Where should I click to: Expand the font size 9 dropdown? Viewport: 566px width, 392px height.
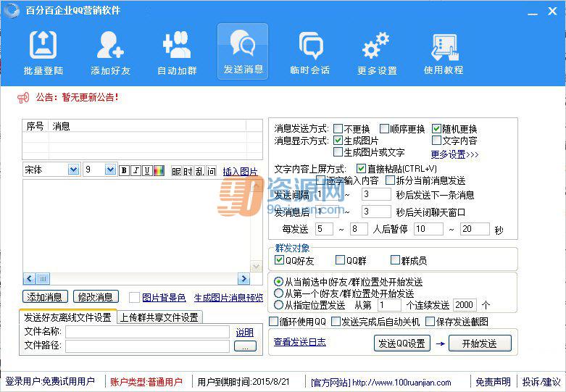click(x=110, y=170)
